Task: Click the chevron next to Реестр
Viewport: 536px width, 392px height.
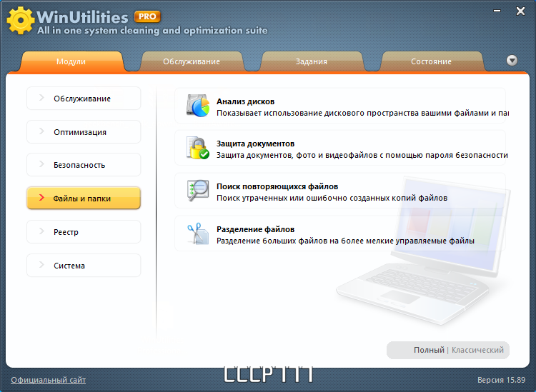Action: pos(41,231)
